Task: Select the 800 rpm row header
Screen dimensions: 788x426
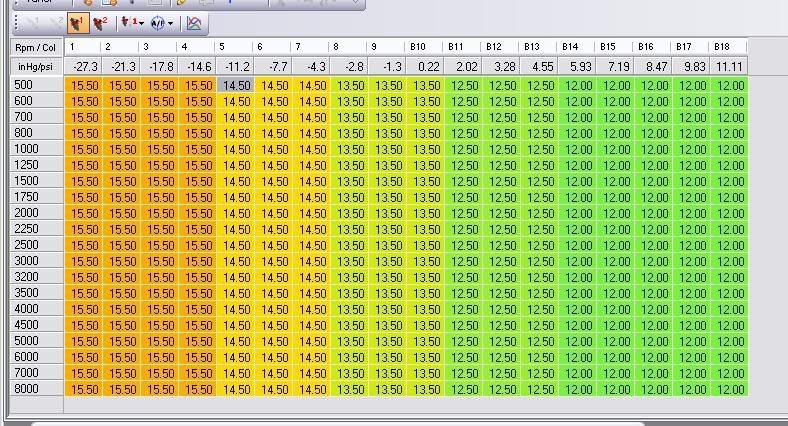Action: coord(36,133)
